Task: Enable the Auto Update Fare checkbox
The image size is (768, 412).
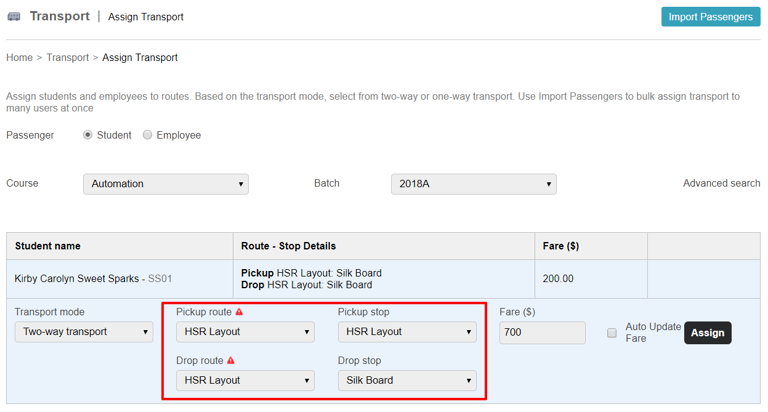Action: pos(612,333)
